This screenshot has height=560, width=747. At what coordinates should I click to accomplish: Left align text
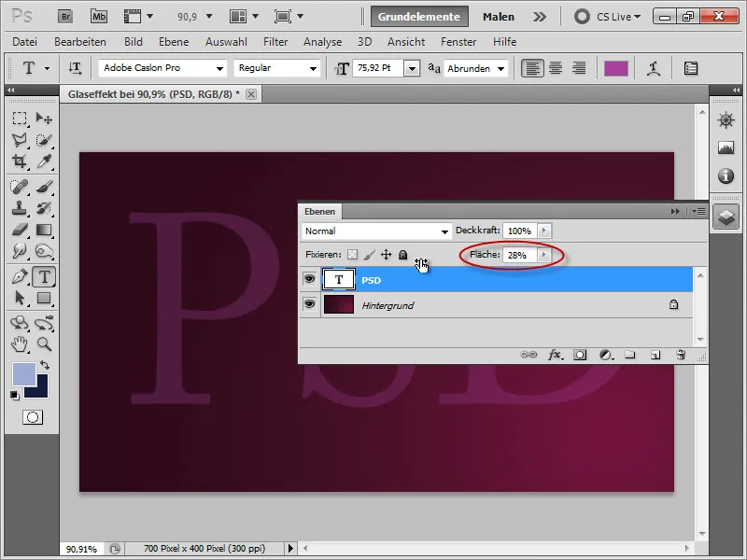pos(532,68)
